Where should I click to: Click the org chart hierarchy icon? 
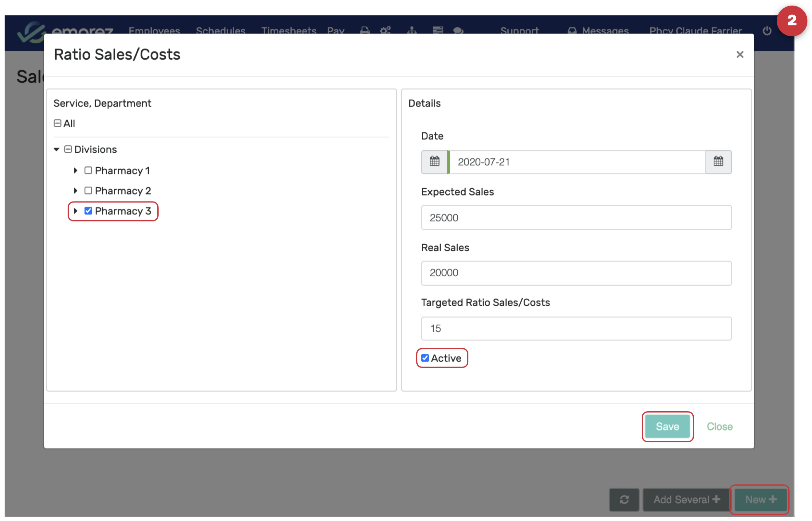(x=412, y=30)
